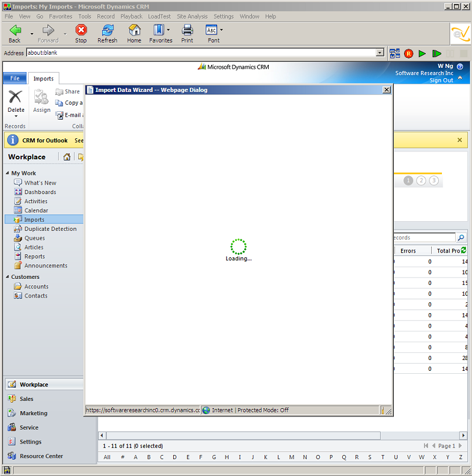Click the Home toolbar icon
The image size is (472, 476).
point(134,30)
